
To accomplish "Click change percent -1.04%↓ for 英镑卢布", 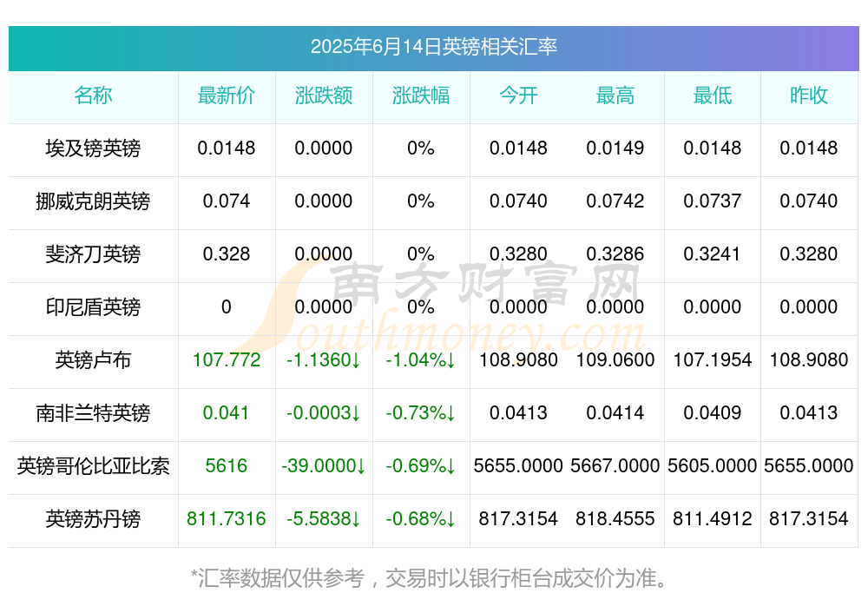I will click(421, 360).
